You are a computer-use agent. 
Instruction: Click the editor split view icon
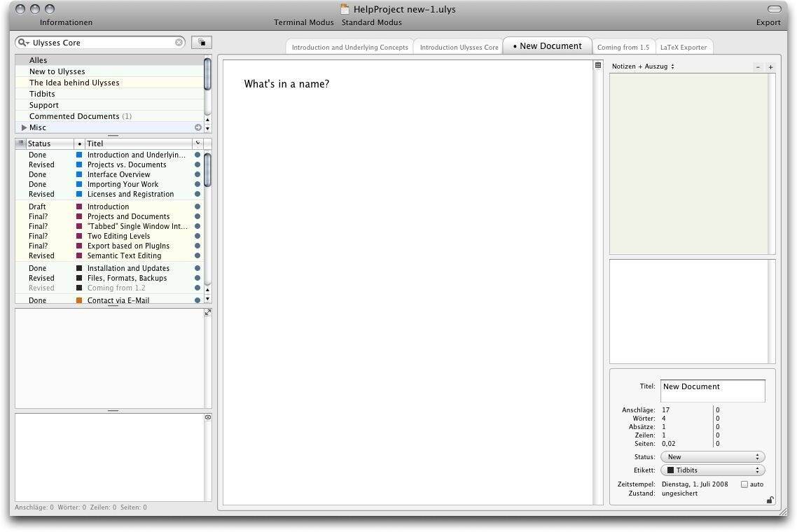[598, 65]
